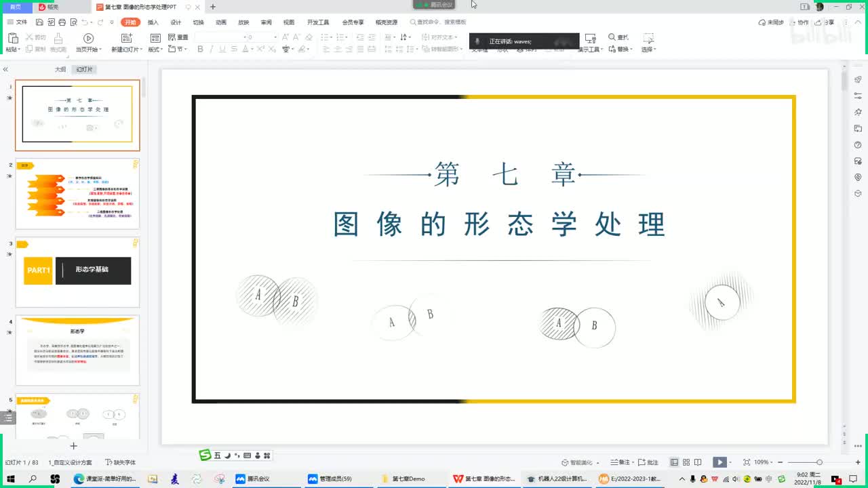
Task: Click the Save icon in quick access toolbar
Action: click(x=39, y=22)
